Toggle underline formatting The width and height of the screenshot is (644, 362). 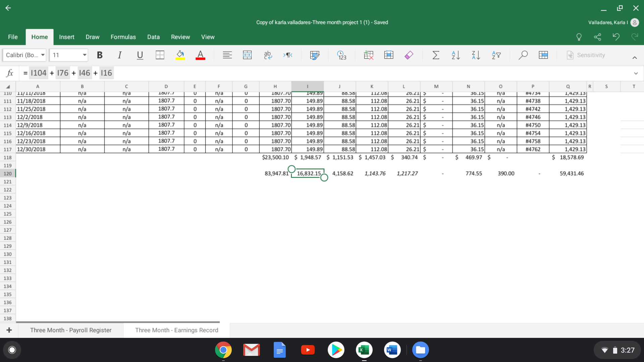pyautogui.click(x=140, y=55)
